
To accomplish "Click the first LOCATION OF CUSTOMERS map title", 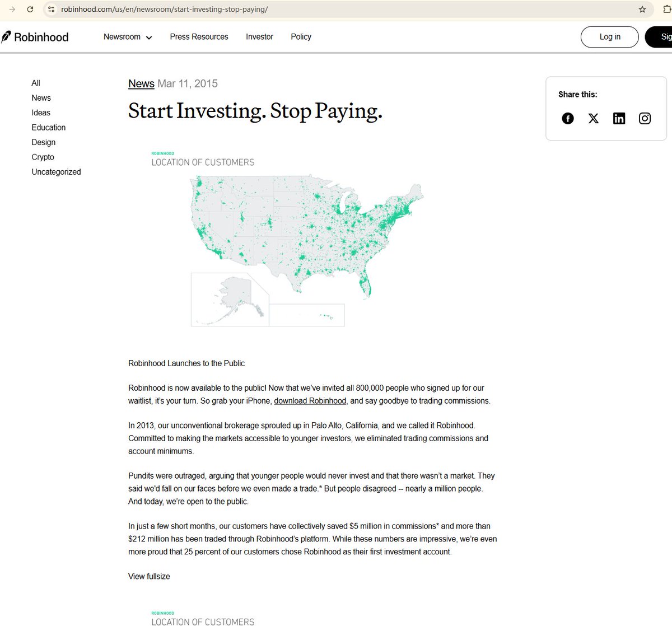I will (x=203, y=162).
